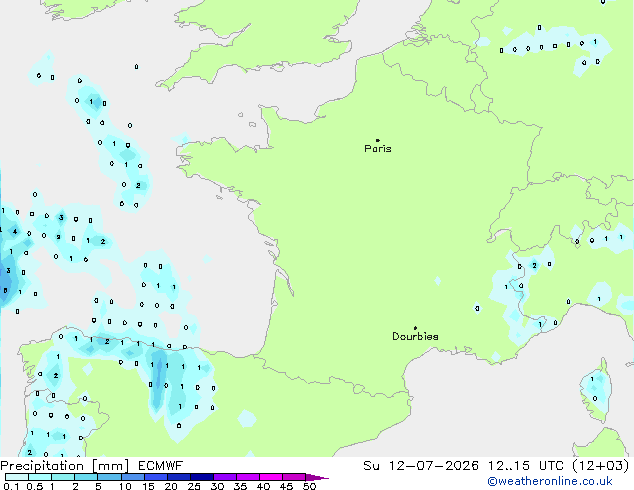This screenshot has width=634, height=490.
Task: Pick the 35–40 mm legend color
Action: [x=248, y=477]
